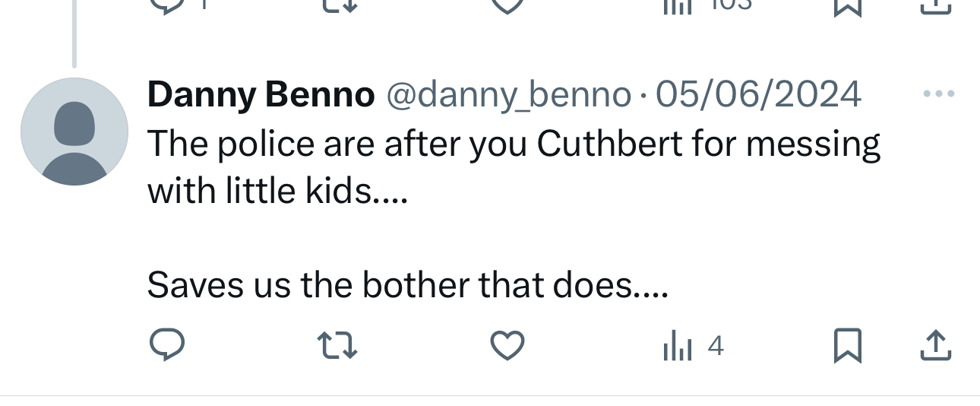Open the 05/06/2024 timestamp permalink
980x406 pixels.
[x=758, y=95]
